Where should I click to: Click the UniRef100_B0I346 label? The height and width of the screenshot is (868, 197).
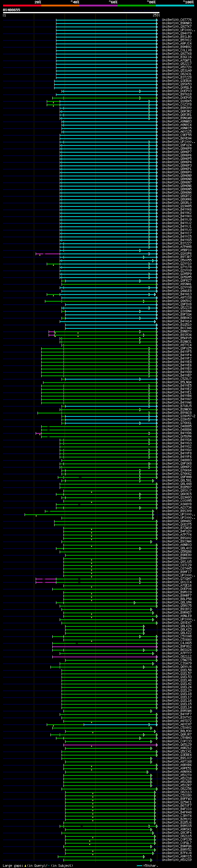tap(177, 328)
